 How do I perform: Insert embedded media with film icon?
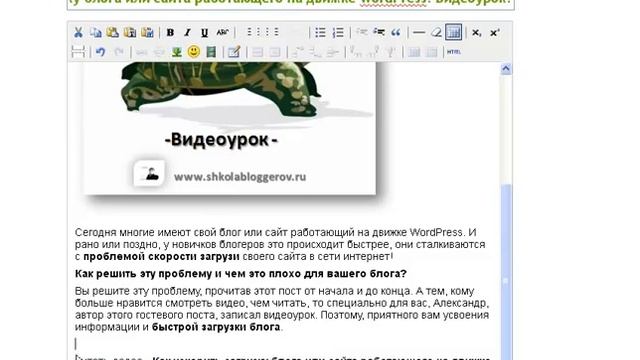pyautogui.click(x=211, y=52)
